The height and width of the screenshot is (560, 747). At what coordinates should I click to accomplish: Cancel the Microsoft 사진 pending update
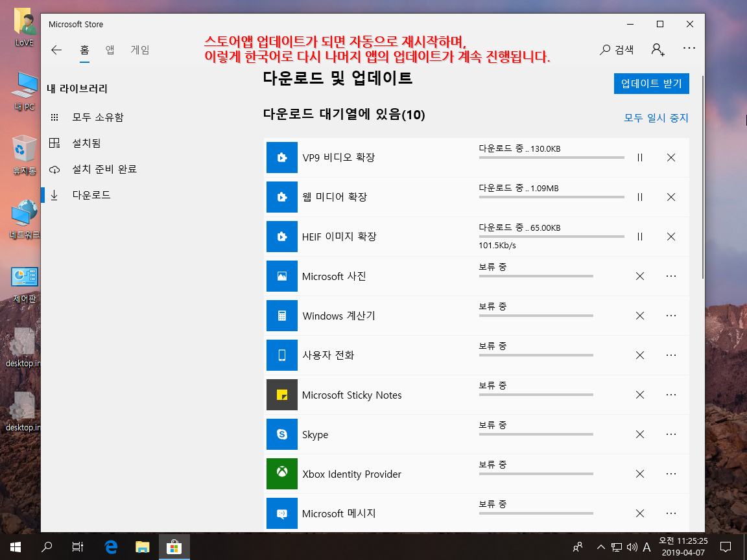(640, 276)
